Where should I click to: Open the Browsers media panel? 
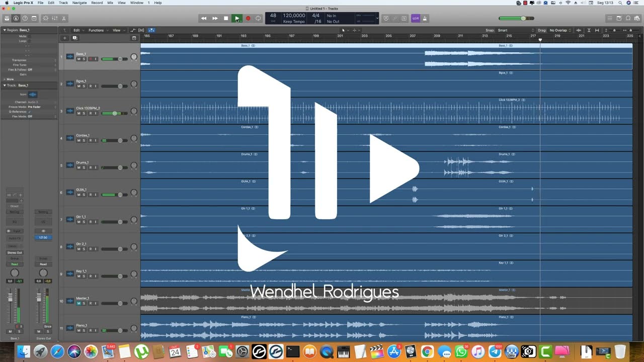(637, 19)
